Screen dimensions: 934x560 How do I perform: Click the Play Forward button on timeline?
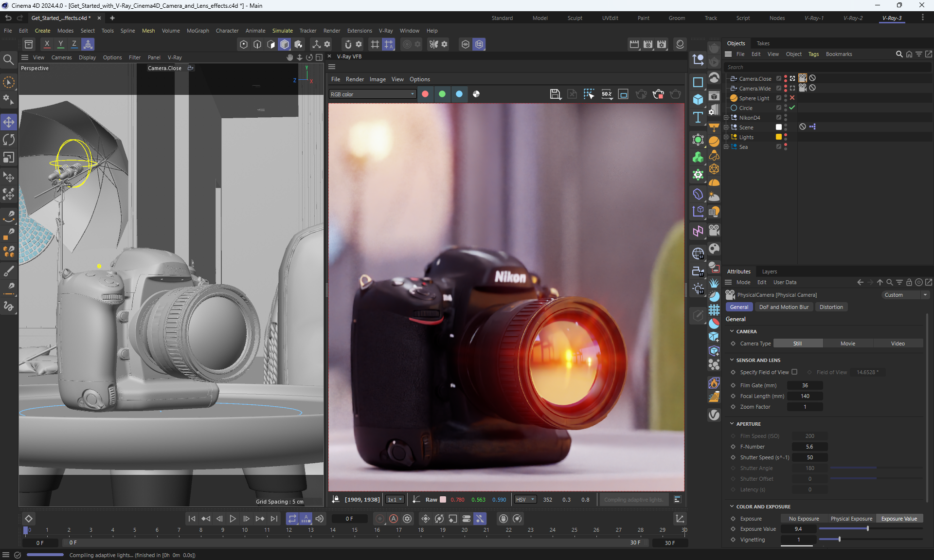[233, 519]
